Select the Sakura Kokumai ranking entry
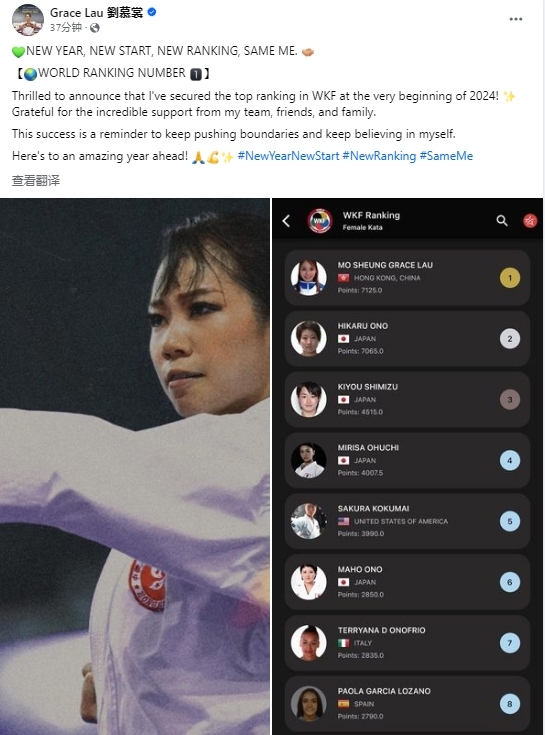This screenshot has height=735, width=545. tap(407, 521)
